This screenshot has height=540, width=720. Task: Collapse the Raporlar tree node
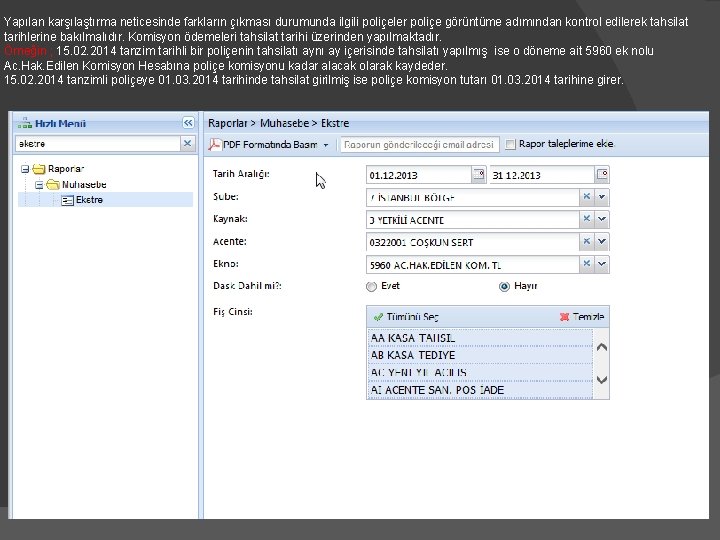(25, 169)
